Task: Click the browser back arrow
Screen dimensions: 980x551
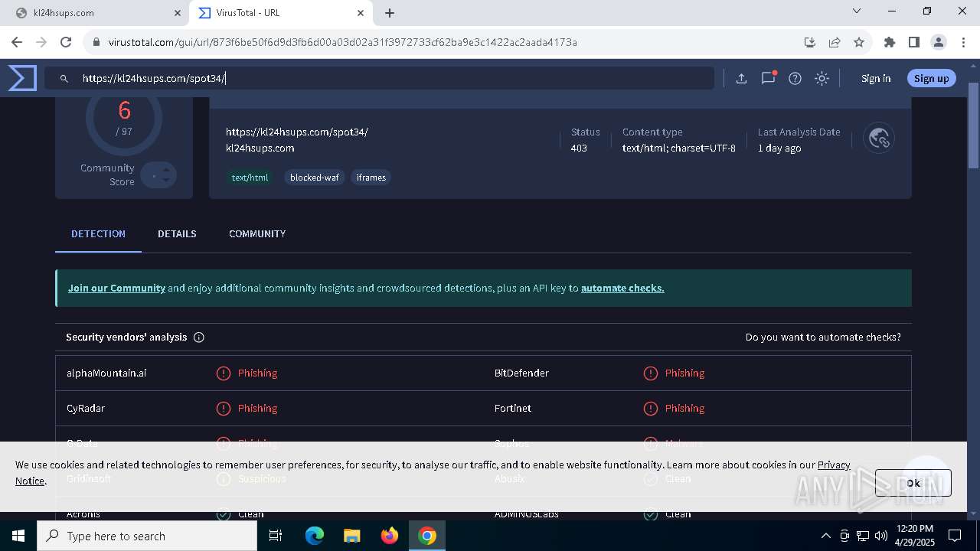Action: pyautogui.click(x=17, y=42)
